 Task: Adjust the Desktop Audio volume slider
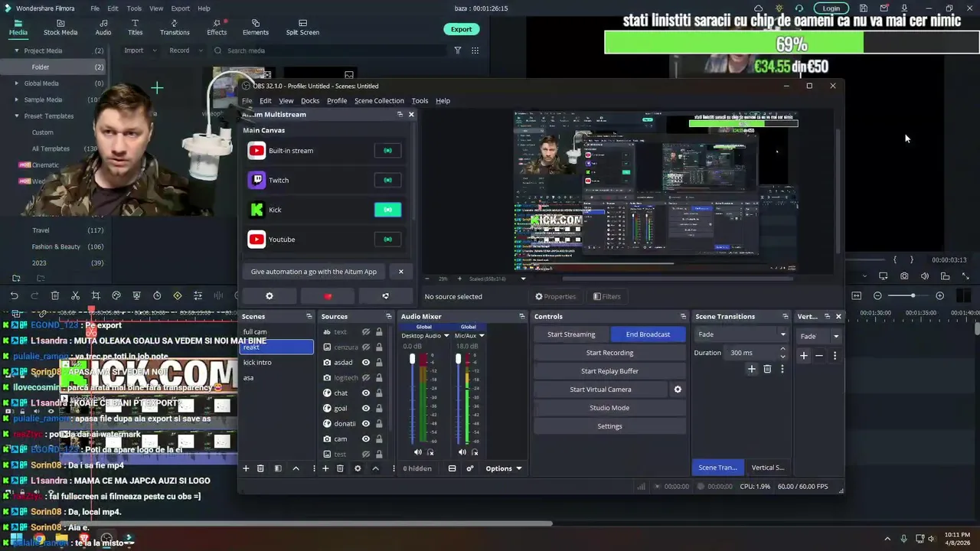point(412,398)
